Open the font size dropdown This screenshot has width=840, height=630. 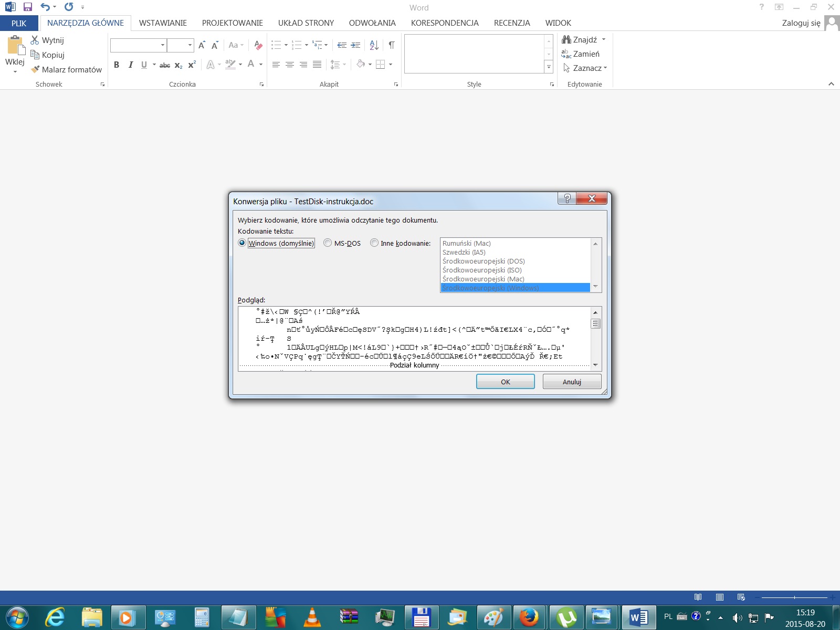click(190, 45)
